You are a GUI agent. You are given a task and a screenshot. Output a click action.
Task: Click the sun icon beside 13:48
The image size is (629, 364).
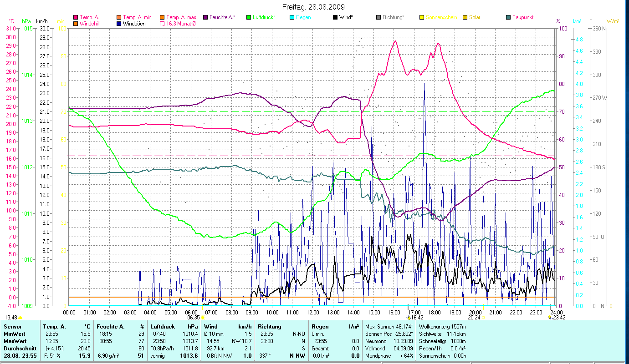click(x=20, y=318)
